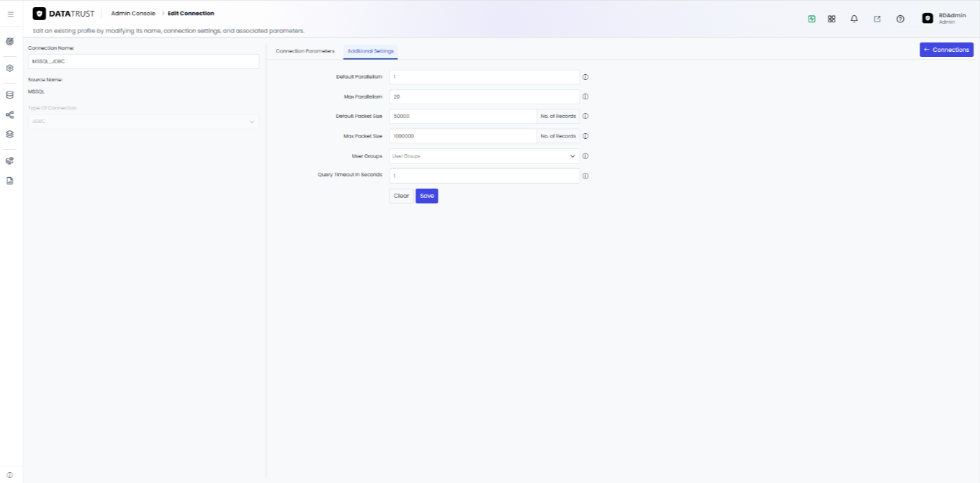Show info for Default Parallelism
The height and width of the screenshot is (483, 980).
[585, 77]
